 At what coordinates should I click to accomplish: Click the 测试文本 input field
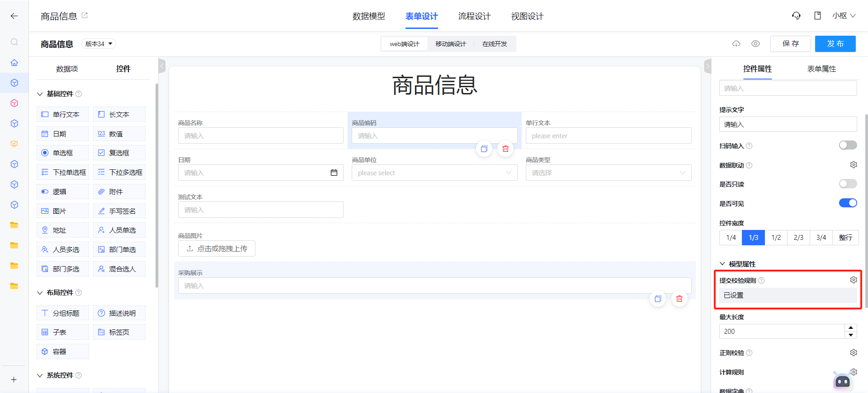pos(261,210)
